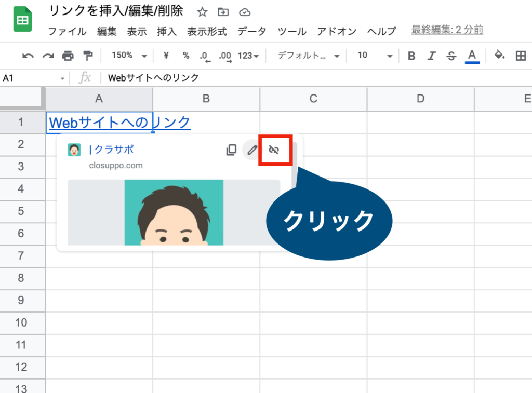Viewport: 532px width, 393px height.
Task: Click the formula bar content field
Action: tap(315, 78)
